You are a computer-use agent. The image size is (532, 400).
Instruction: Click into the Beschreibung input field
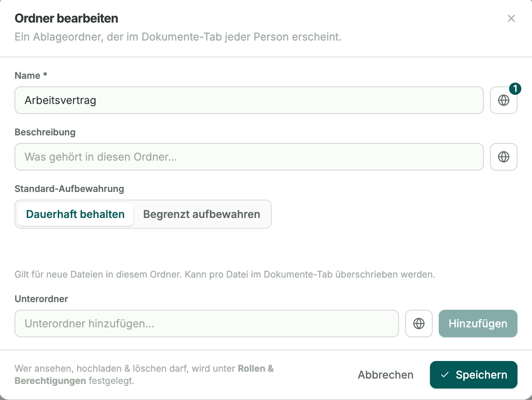pos(249,157)
